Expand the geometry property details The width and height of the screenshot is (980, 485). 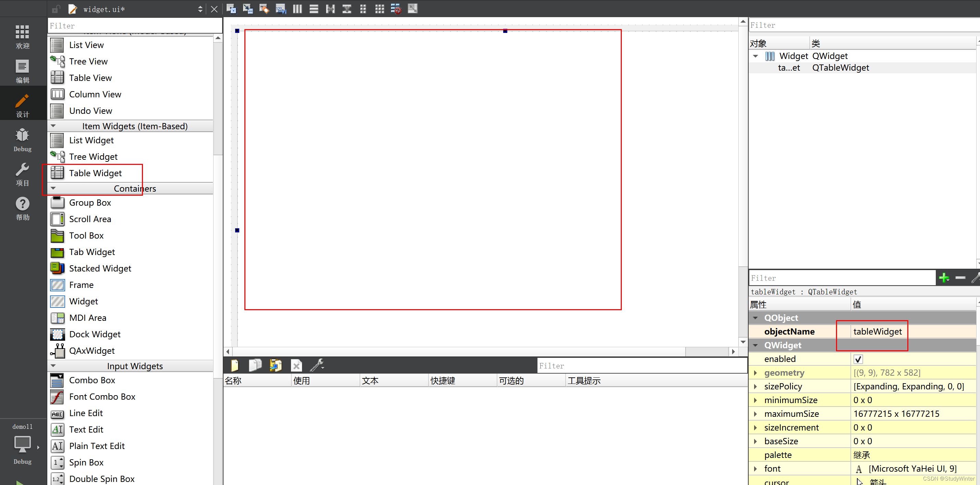(756, 372)
